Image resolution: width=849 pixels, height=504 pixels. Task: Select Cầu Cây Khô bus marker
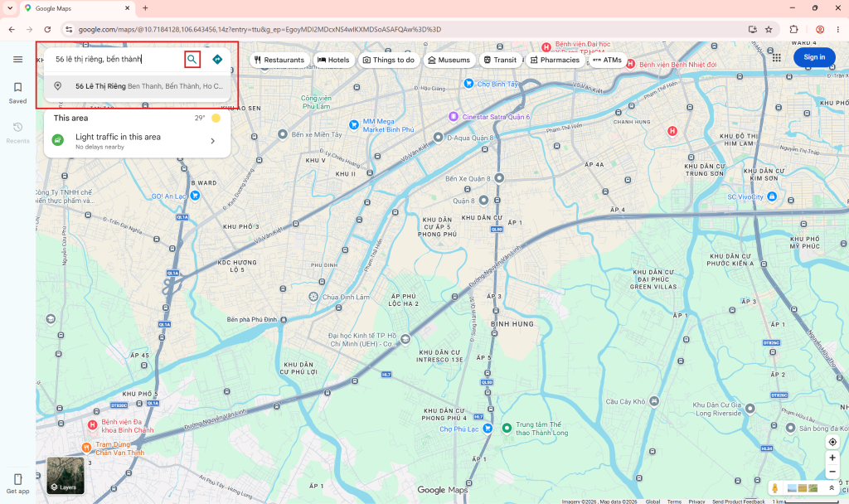tap(654, 401)
